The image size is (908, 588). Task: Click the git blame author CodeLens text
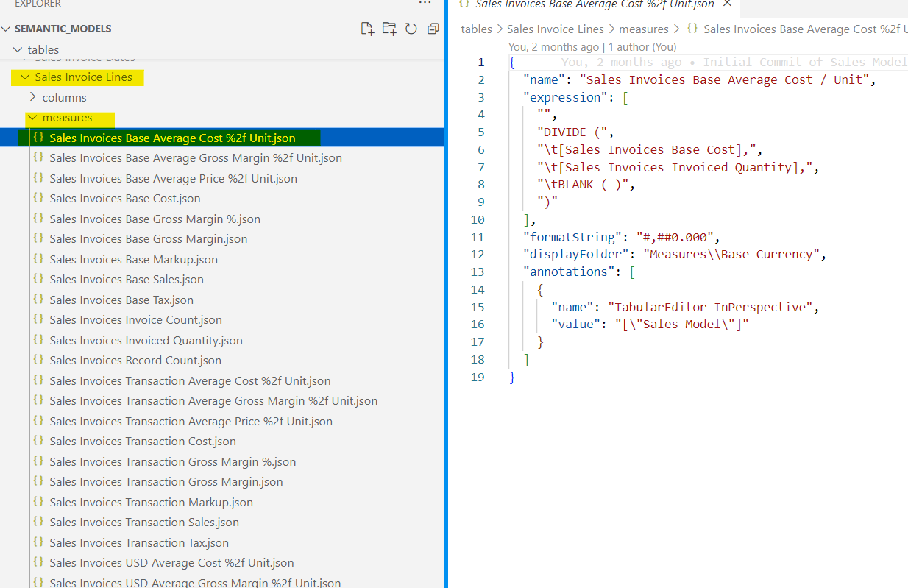592,47
